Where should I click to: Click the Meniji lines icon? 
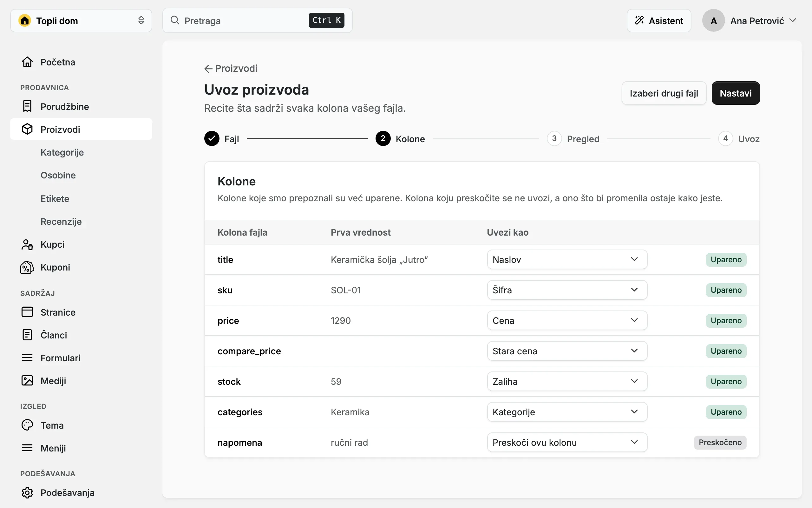[x=27, y=448]
